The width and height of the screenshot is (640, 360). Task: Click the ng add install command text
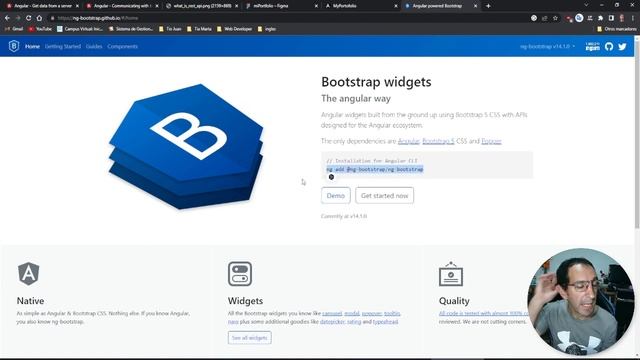375,169
